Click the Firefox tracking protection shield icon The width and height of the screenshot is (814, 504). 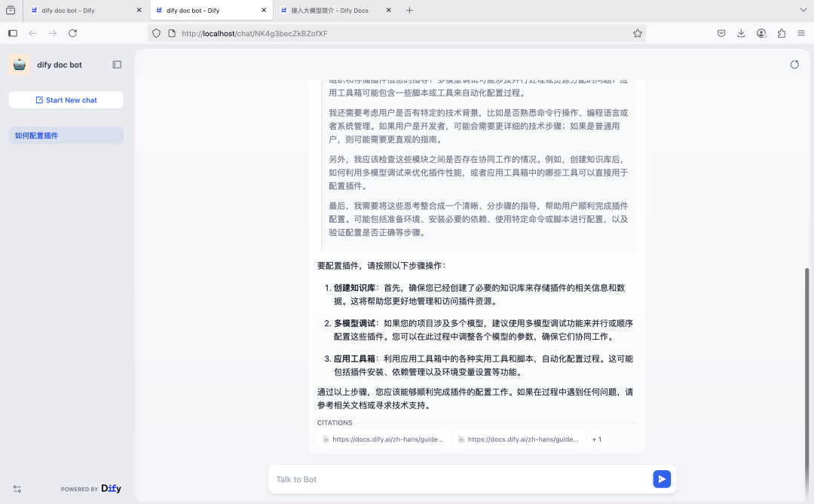click(157, 33)
